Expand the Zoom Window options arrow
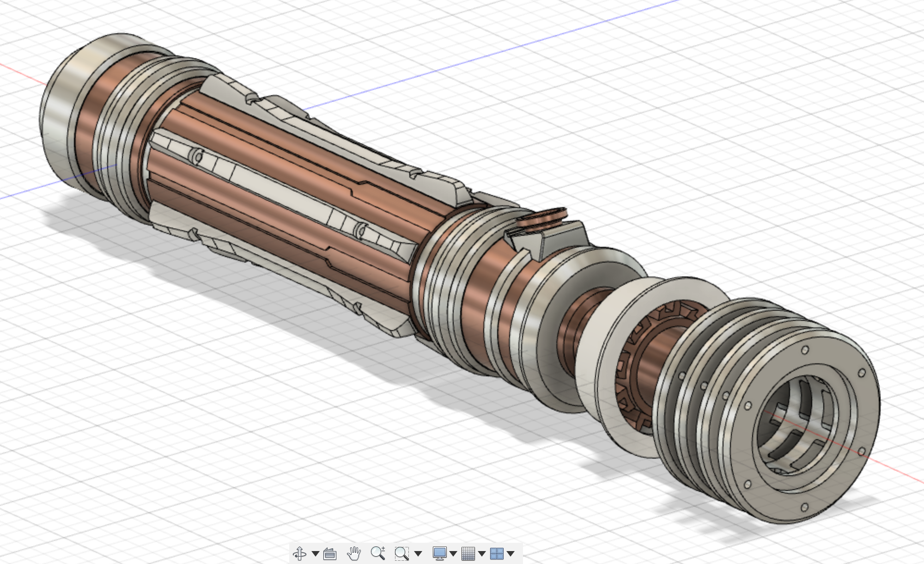924x564 pixels. coord(418,553)
